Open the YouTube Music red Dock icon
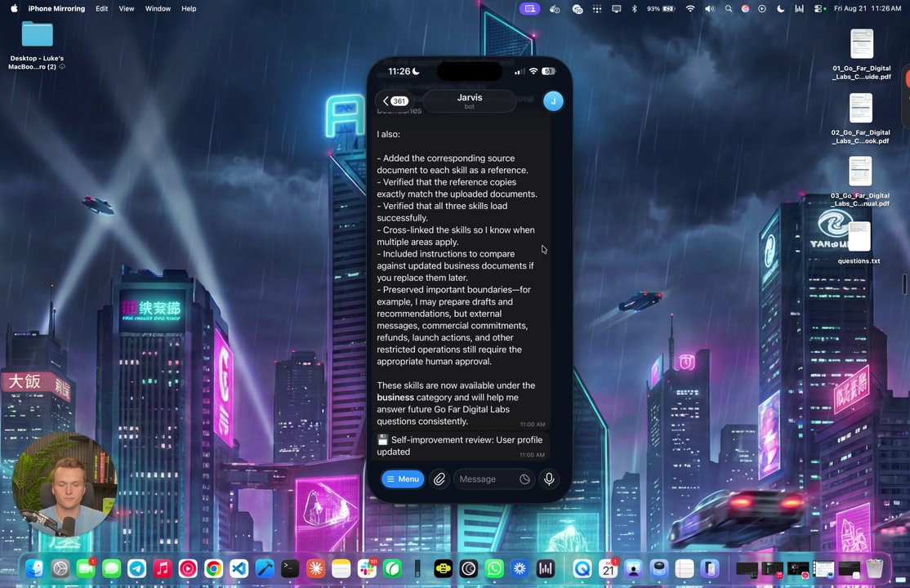Viewport: 910px width, 588px height. click(188, 569)
